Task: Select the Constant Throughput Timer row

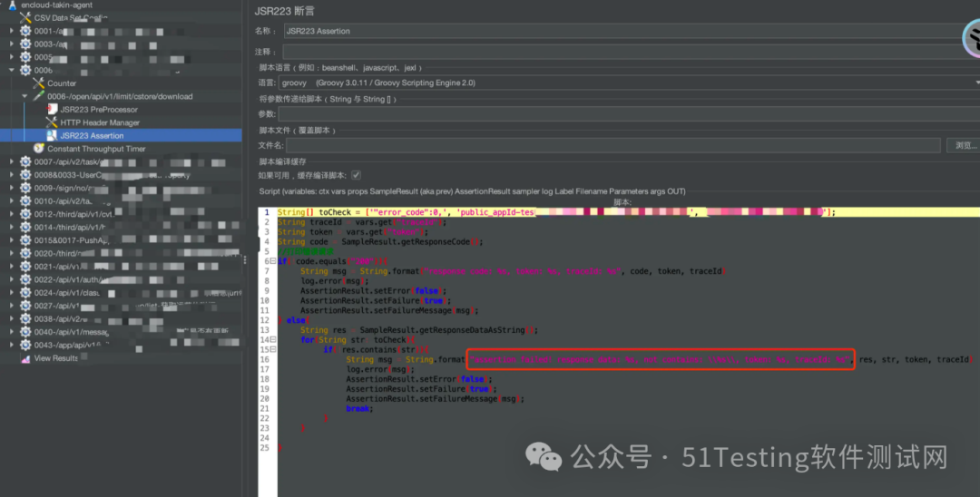Action: coord(96,149)
